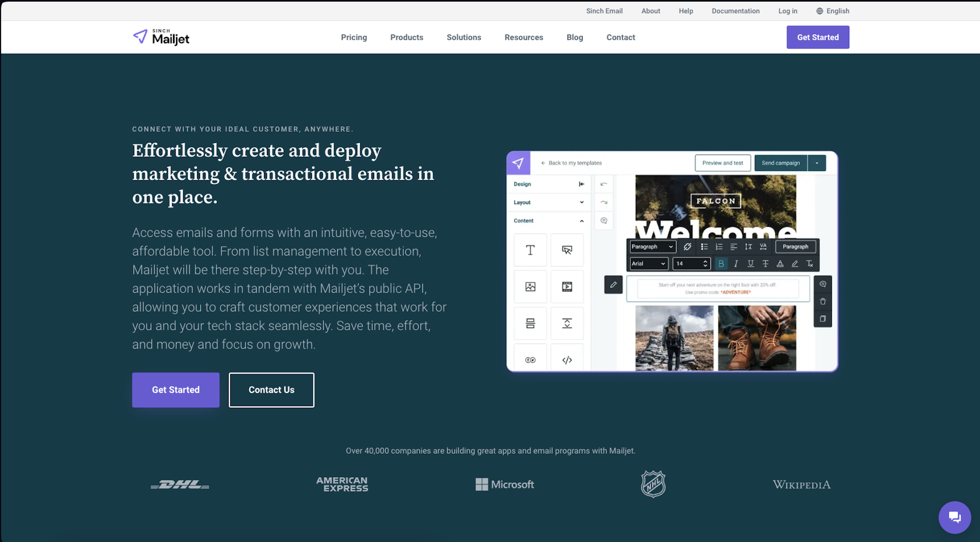Select the Button content block icon

pos(567,250)
